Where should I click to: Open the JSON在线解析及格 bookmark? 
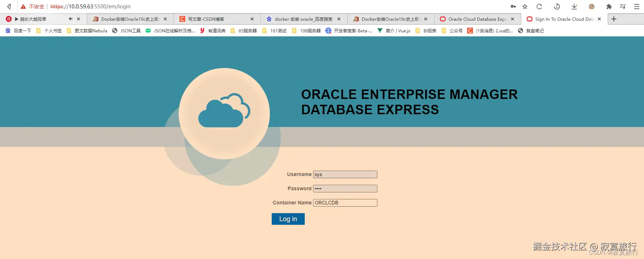click(x=170, y=31)
